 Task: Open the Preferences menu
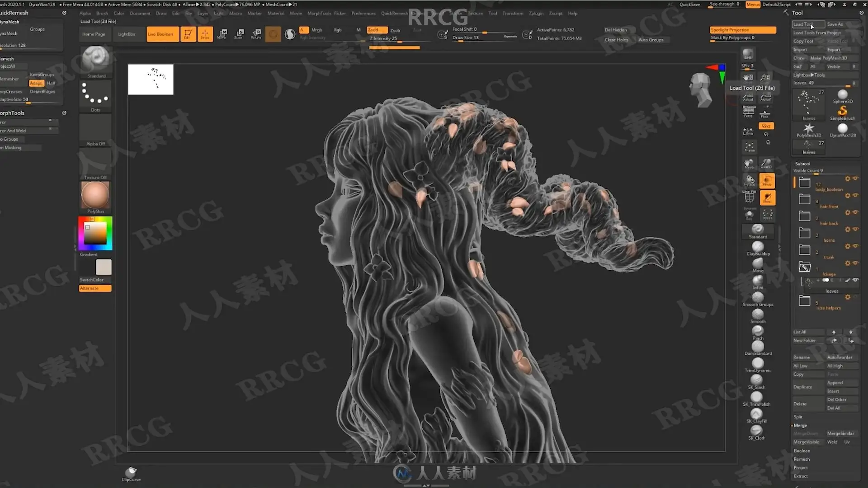(x=363, y=14)
